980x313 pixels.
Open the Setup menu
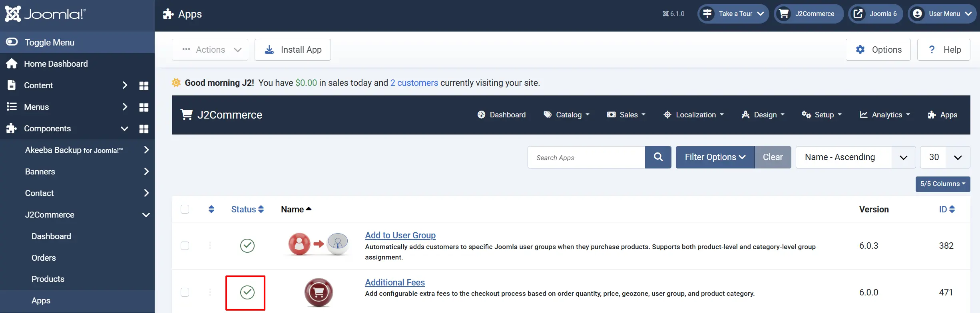click(822, 115)
